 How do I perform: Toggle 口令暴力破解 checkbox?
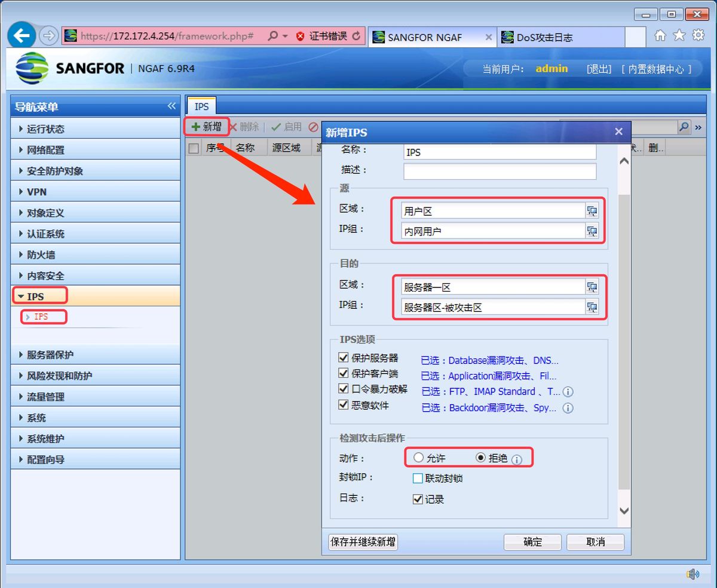[343, 389]
